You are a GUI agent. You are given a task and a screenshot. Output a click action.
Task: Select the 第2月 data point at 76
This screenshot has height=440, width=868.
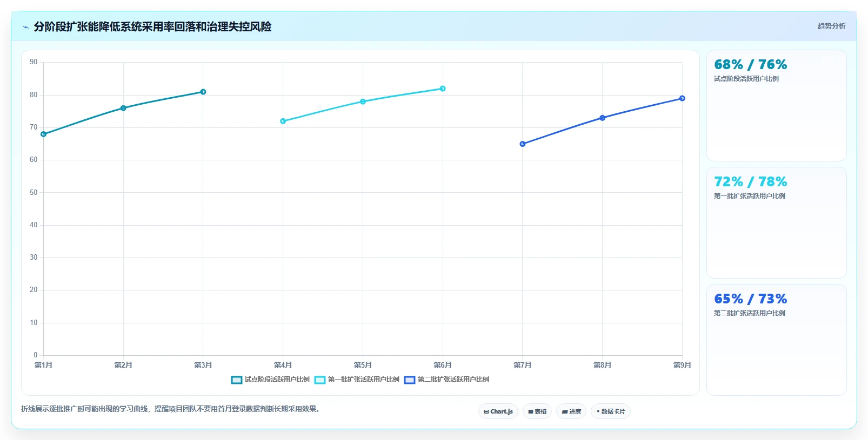click(123, 108)
